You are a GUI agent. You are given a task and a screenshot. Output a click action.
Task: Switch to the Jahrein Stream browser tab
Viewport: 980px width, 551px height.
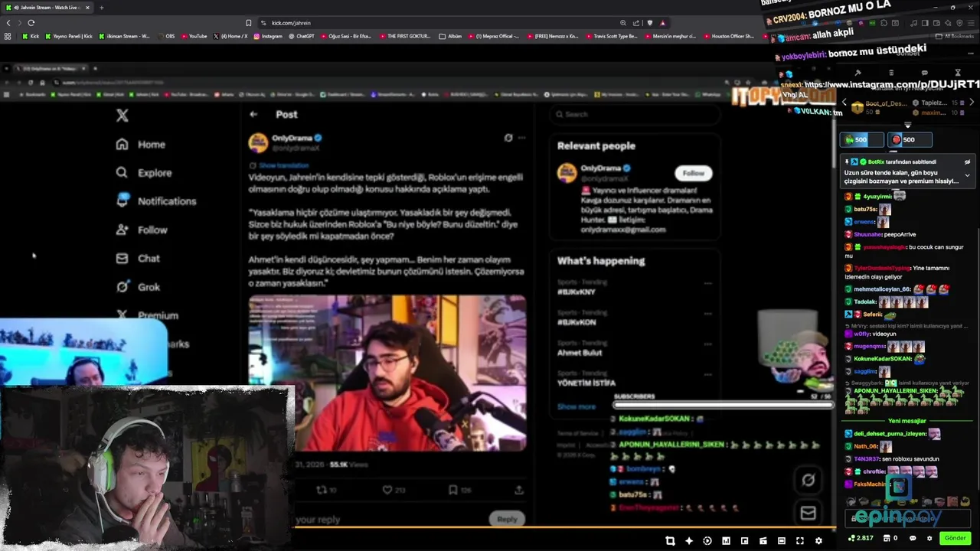[x=47, y=8]
